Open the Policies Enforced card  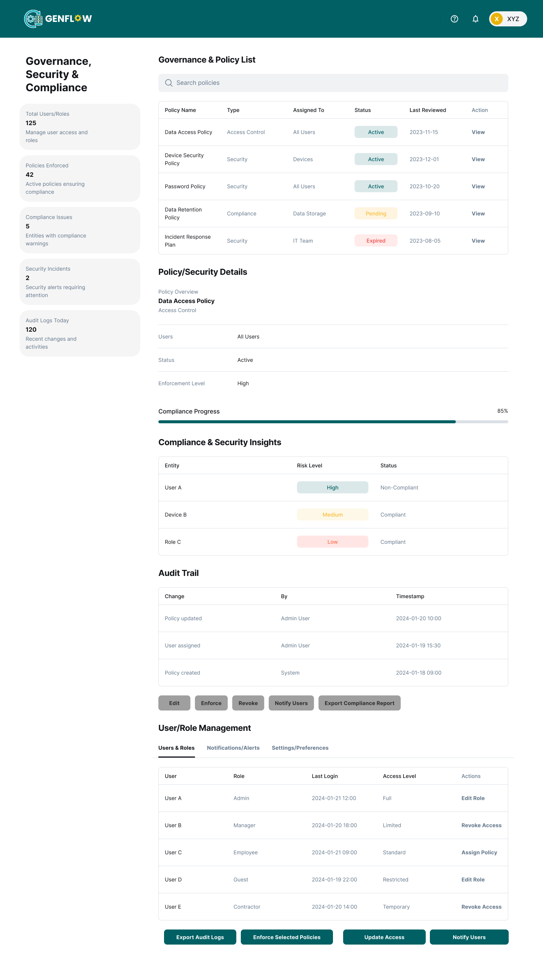[x=80, y=178]
